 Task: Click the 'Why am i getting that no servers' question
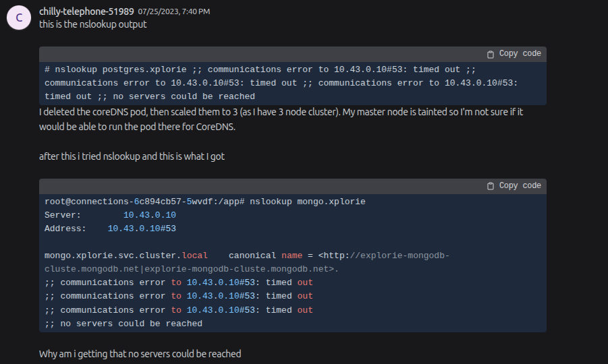[x=140, y=354]
